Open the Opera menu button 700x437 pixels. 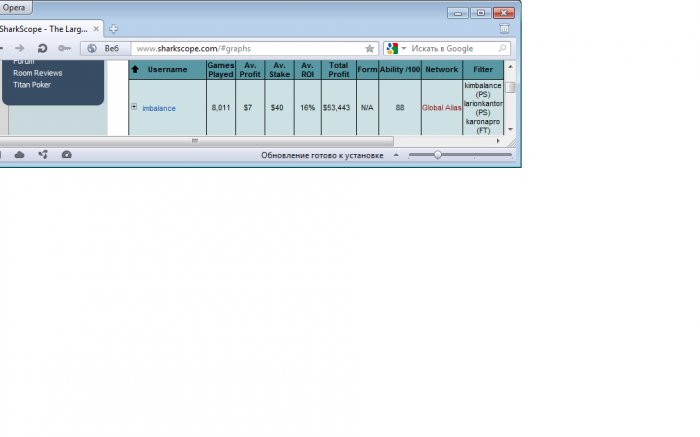(15, 8)
